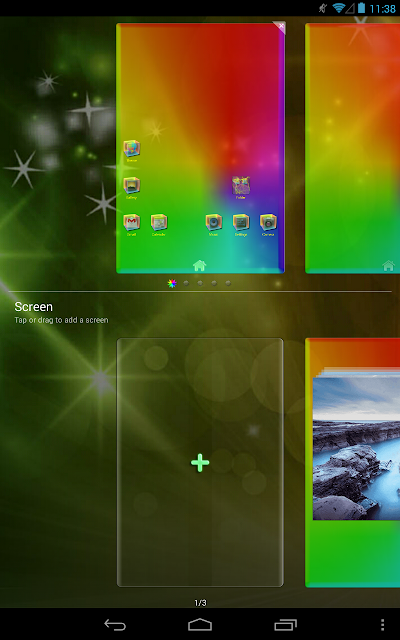Open the Folder icon on first screen

click(241, 186)
